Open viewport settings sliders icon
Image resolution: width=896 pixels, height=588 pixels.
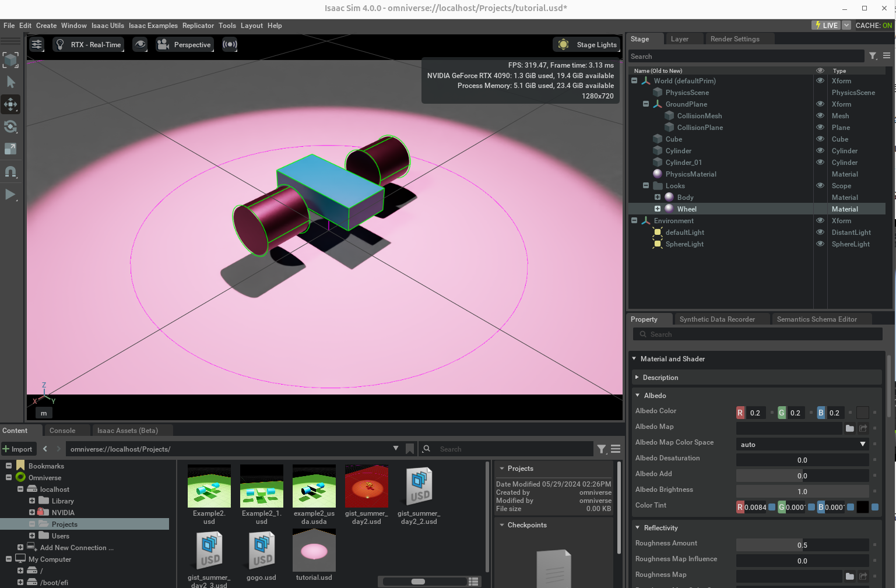tap(37, 44)
